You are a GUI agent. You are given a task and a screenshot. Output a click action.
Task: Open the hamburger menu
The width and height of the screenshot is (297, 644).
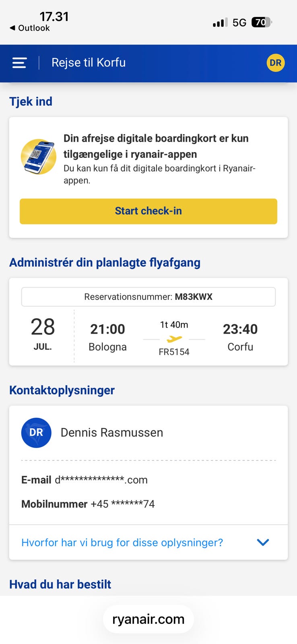(19, 63)
